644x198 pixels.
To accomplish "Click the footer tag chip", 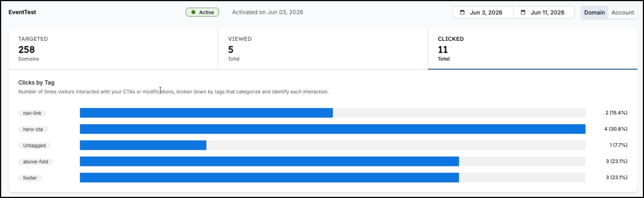I will coord(30,178).
